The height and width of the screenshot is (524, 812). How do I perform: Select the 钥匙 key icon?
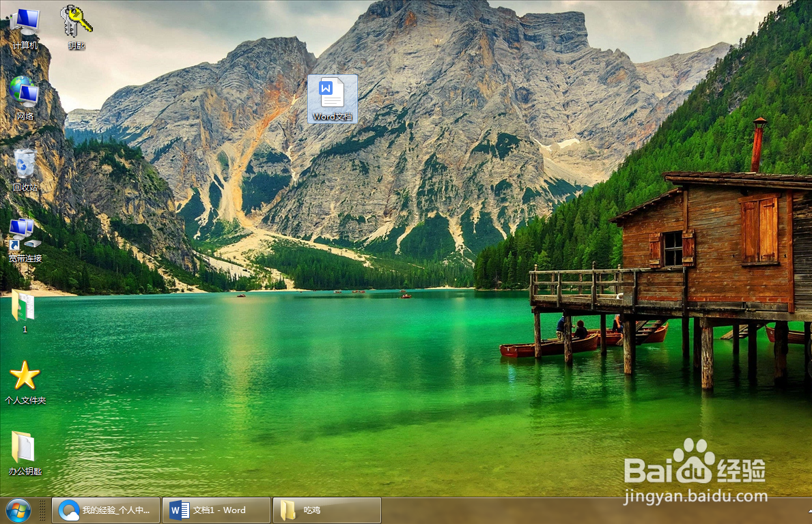(x=76, y=27)
